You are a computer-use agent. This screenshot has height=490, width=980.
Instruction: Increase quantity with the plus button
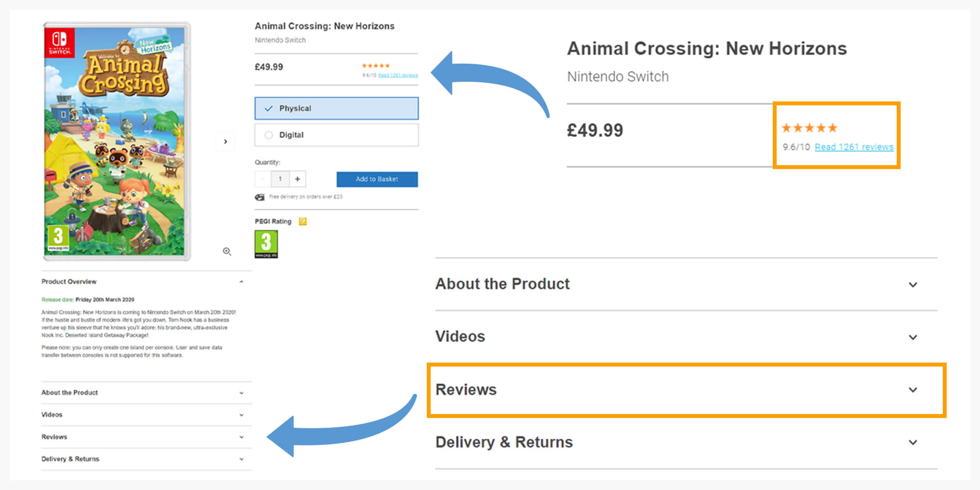297,179
